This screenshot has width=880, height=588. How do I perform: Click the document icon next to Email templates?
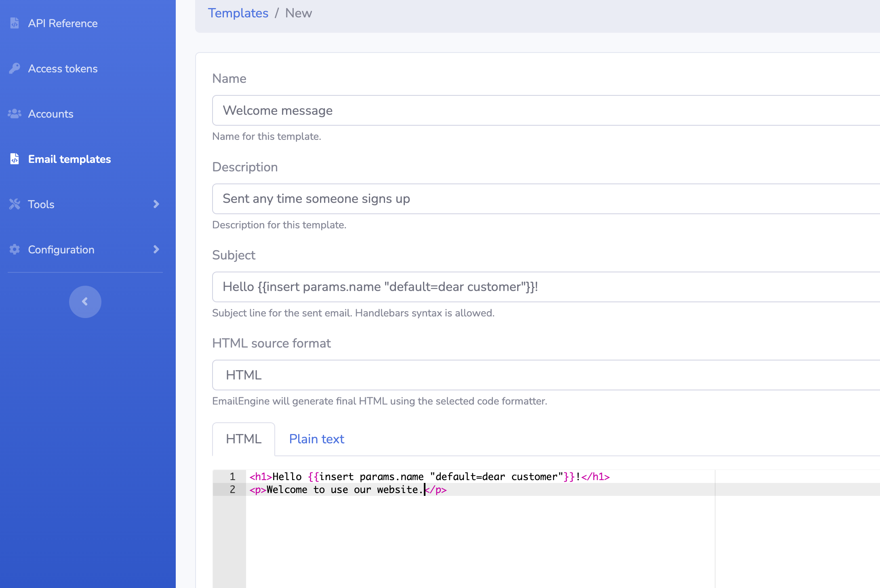(15, 159)
